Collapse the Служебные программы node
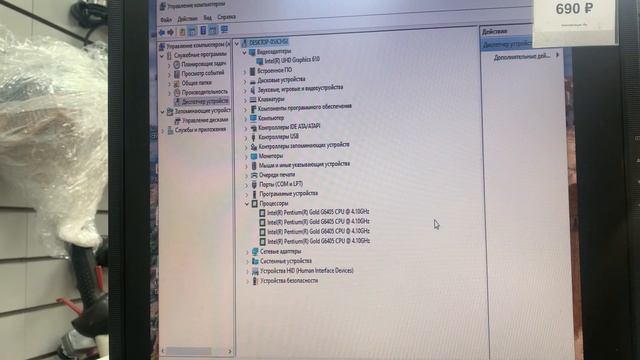 tap(162, 56)
